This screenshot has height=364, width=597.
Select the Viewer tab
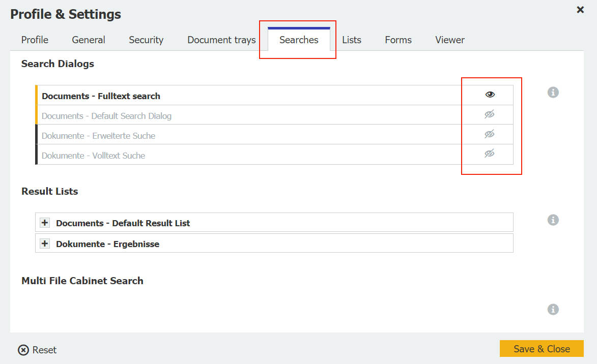450,40
